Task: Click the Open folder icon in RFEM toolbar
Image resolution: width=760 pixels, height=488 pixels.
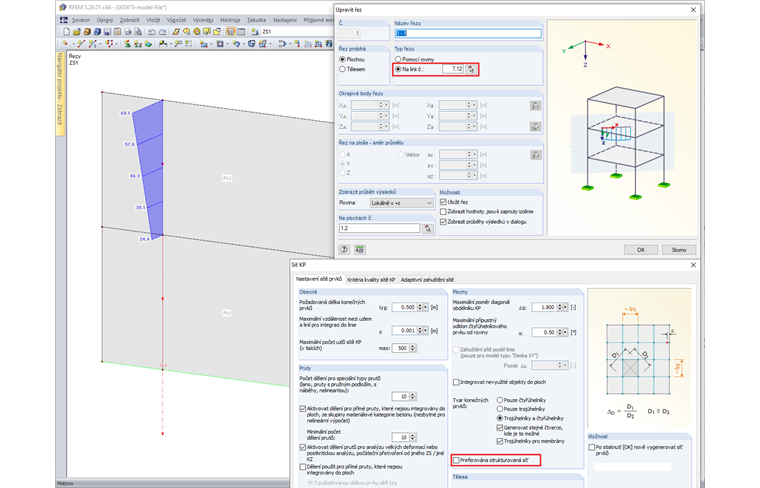Action: pos(77,31)
